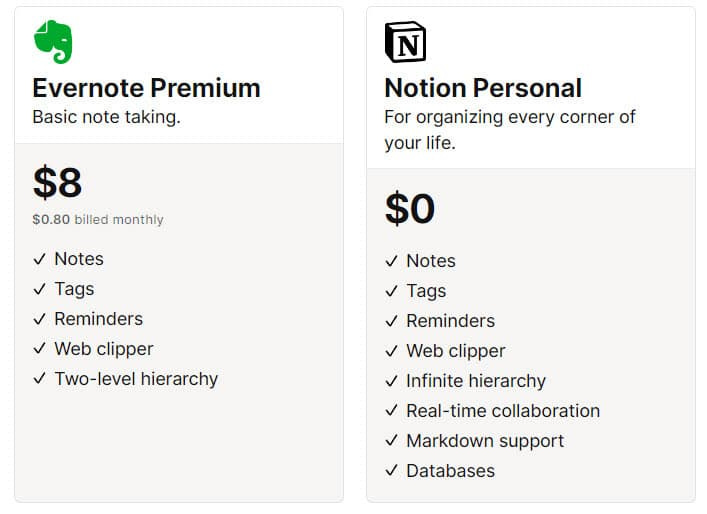Select the Evernote Premium heading
The height and width of the screenshot is (514, 707).
click(147, 87)
